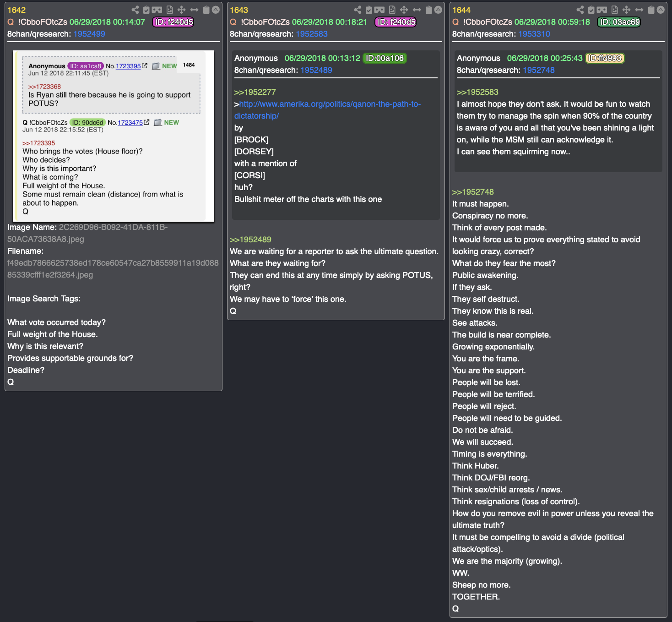Click the share icon on post 1642
Screen dimensions: 672x622
pos(135,10)
